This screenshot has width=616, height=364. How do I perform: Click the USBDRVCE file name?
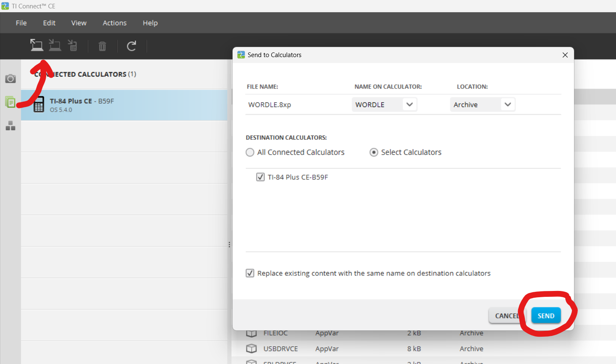click(x=280, y=349)
